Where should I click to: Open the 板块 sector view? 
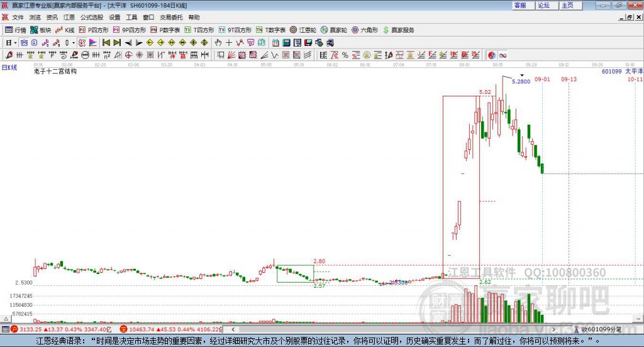[41, 30]
